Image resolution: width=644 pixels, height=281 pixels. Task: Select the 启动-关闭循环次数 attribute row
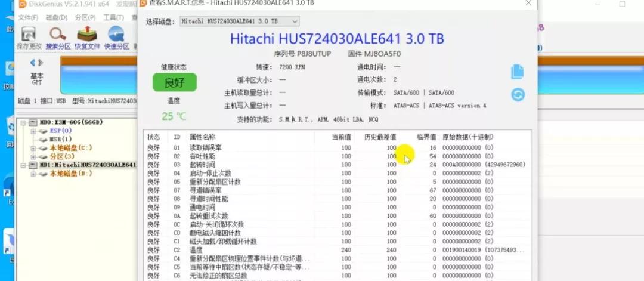coord(337,224)
